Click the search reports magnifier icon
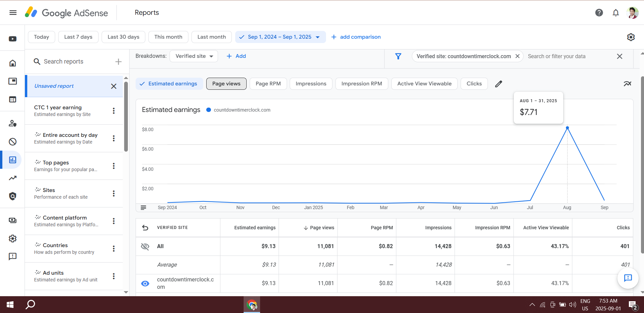 [x=37, y=62]
